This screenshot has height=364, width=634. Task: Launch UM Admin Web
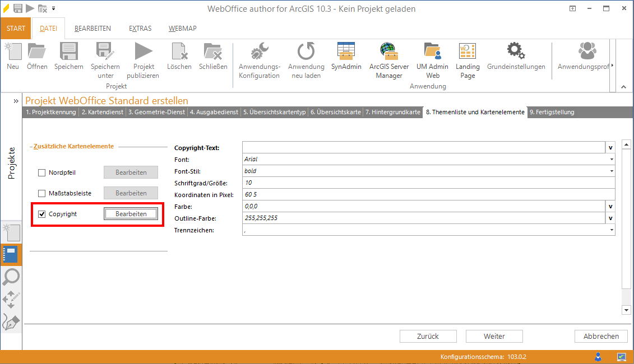point(432,52)
